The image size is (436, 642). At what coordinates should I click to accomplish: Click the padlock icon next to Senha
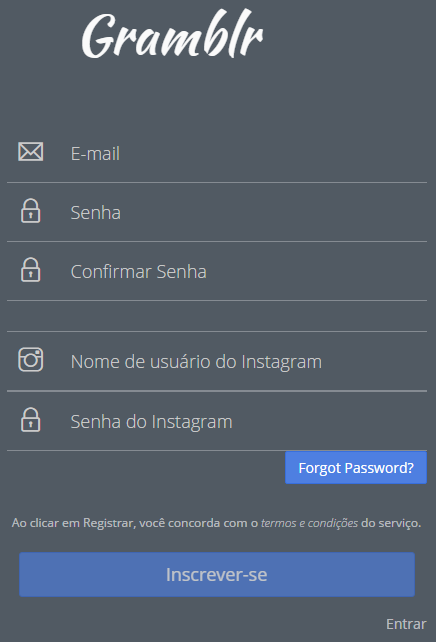31,211
